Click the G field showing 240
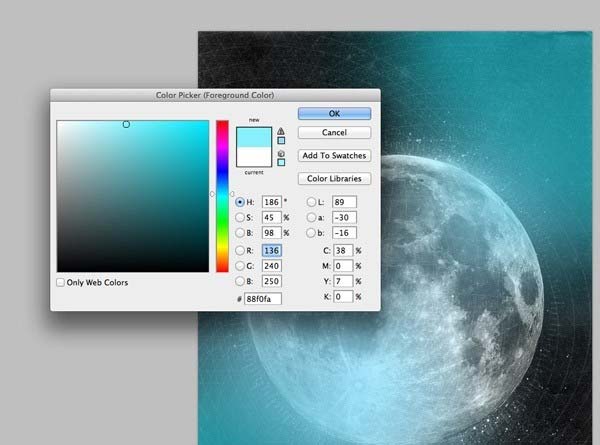Screen dimensions: 600x445 [271, 266]
